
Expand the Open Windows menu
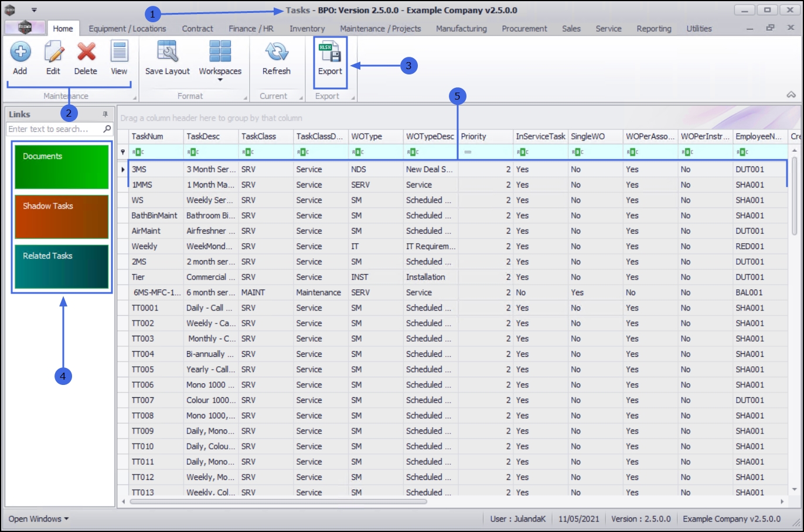[x=39, y=519]
